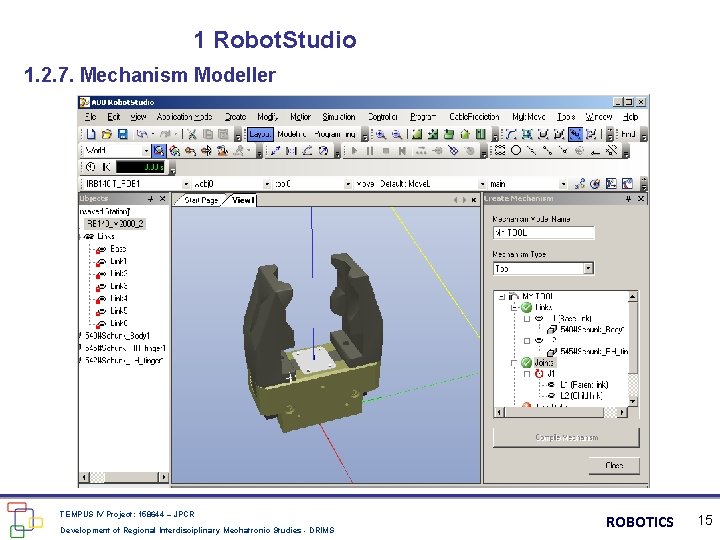Select L1 (Parent link) in mechanism tree
The width and height of the screenshot is (720, 540).
pos(584,385)
